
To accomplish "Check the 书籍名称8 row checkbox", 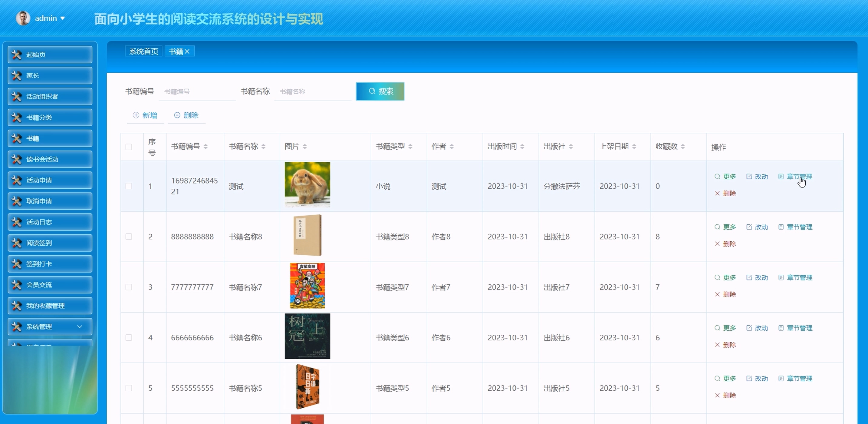I will [x=129, y=237].
